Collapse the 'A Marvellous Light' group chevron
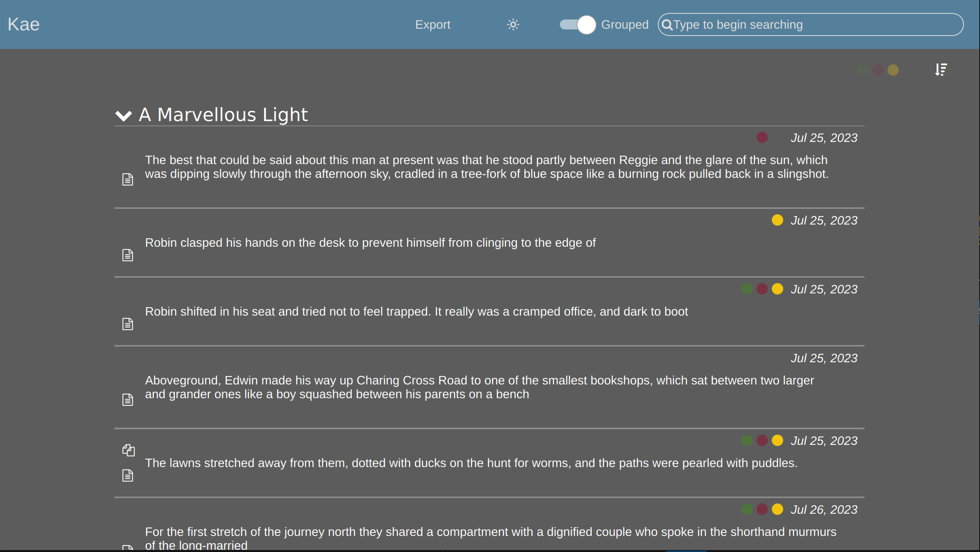The image size is (980, 552). coord(123,115)
